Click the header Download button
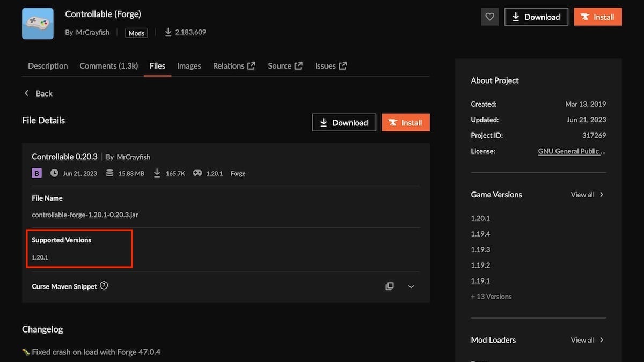The width and height of the screenshot is (644, 362). 536,17
